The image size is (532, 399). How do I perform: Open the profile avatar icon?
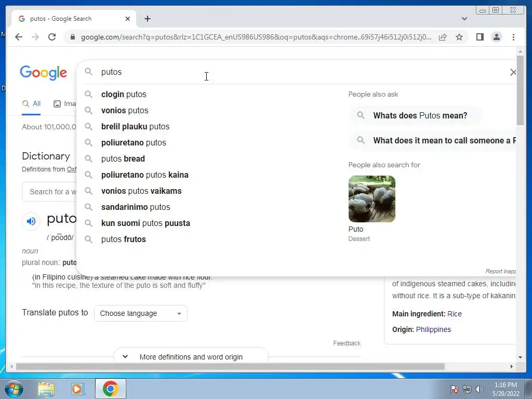click(497, 37)
